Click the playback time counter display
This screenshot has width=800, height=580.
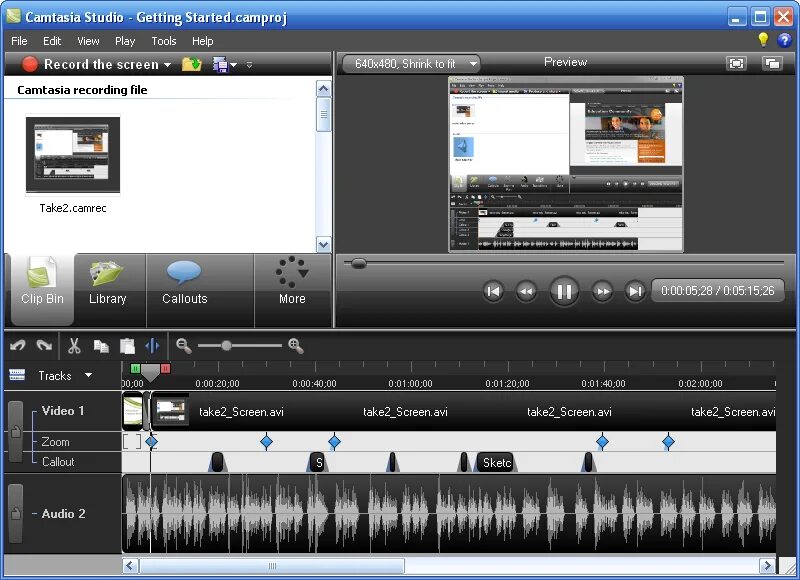pos(718,291)
